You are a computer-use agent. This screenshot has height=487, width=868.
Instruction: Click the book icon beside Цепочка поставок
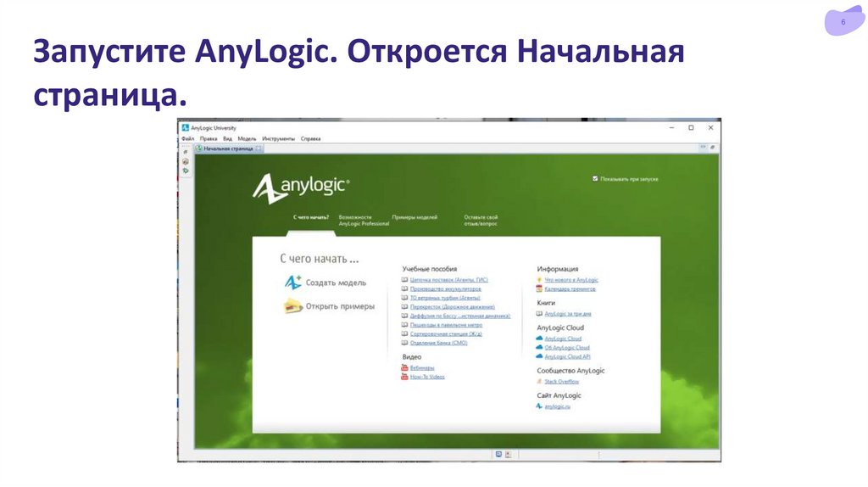[404, 280]
